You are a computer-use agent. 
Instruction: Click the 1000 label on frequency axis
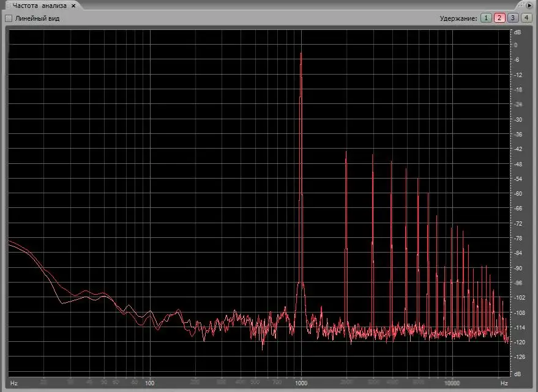[x=301, y=383]
